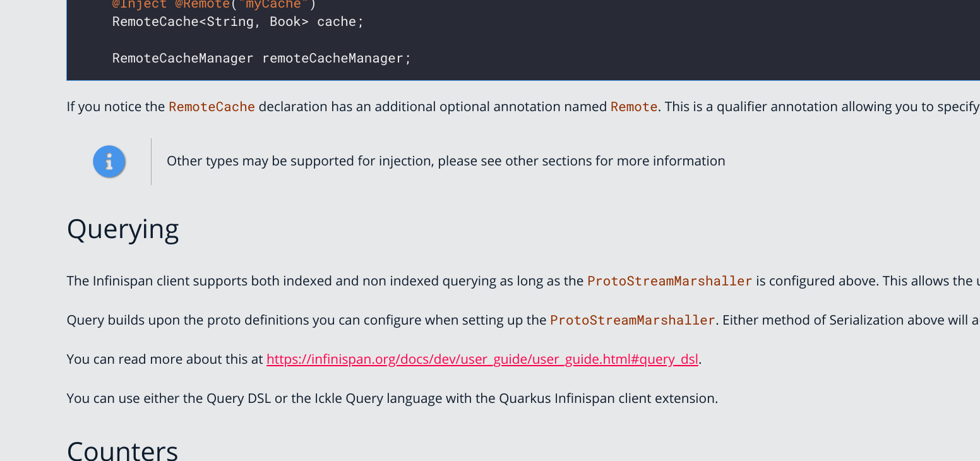Click the blue info icon beside the note
The width and height of the screenshot is (980, 461).
[109, 162]
